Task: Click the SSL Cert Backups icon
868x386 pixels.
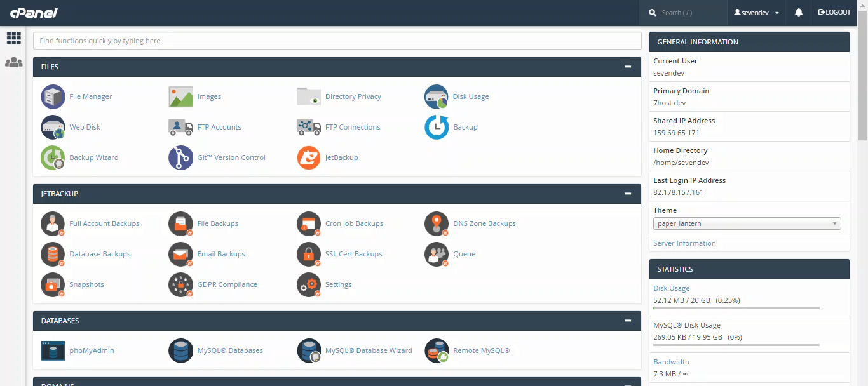Action: click(x=309, y=254)
